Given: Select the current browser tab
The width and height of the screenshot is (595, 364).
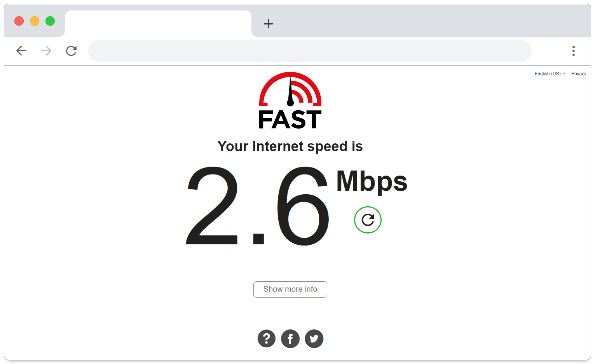Looking at the screenshot, I should [x=158, y=24].
